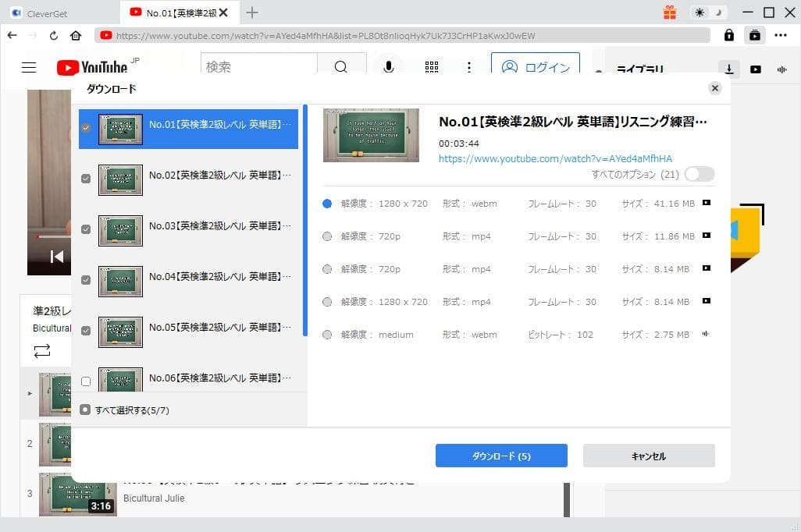Select the medium webm quality radio button
This screenshot has width=801, height=532.
click(x=327, y=334)
